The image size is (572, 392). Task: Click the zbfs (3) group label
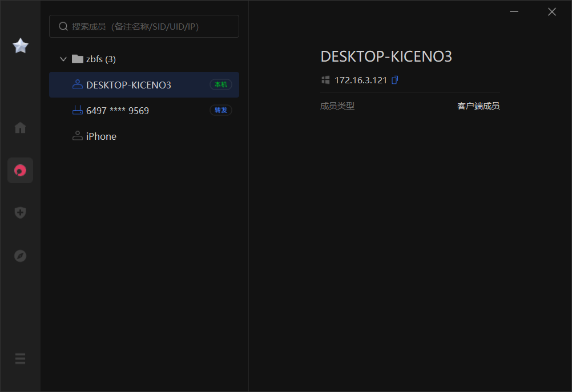(x=100, y=59)
